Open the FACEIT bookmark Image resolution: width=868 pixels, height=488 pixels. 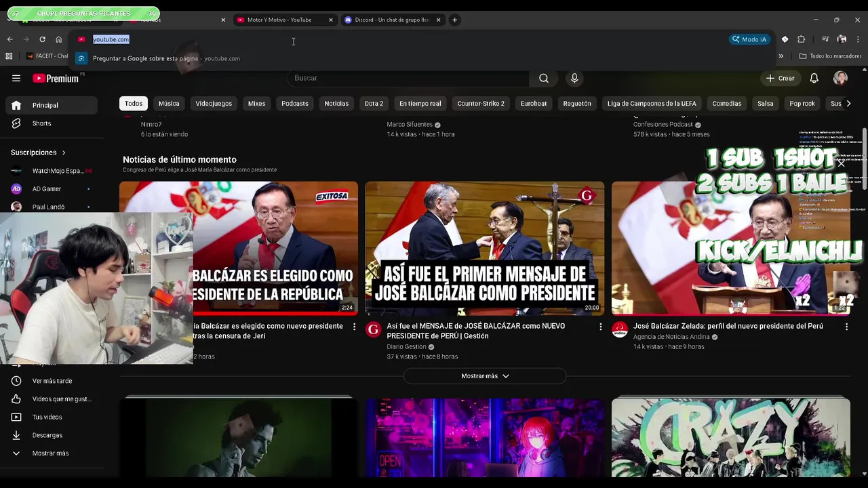pos(47,56)
